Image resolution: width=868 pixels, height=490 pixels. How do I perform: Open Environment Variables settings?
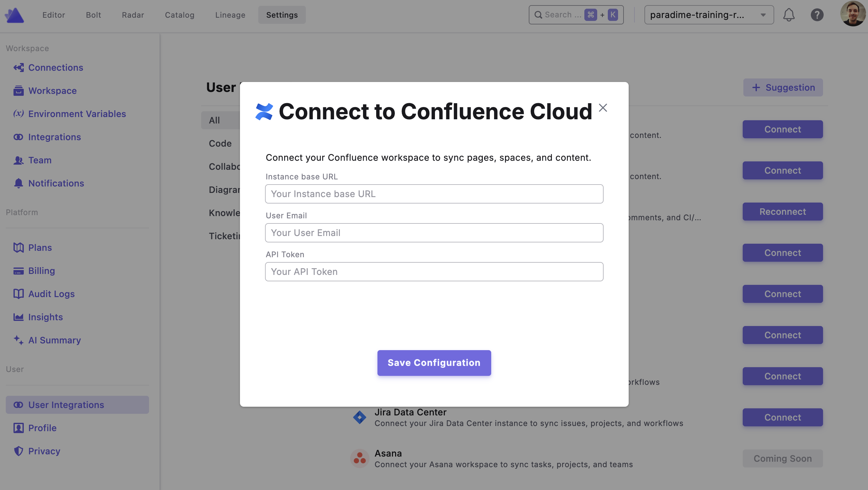click(77, 113)
